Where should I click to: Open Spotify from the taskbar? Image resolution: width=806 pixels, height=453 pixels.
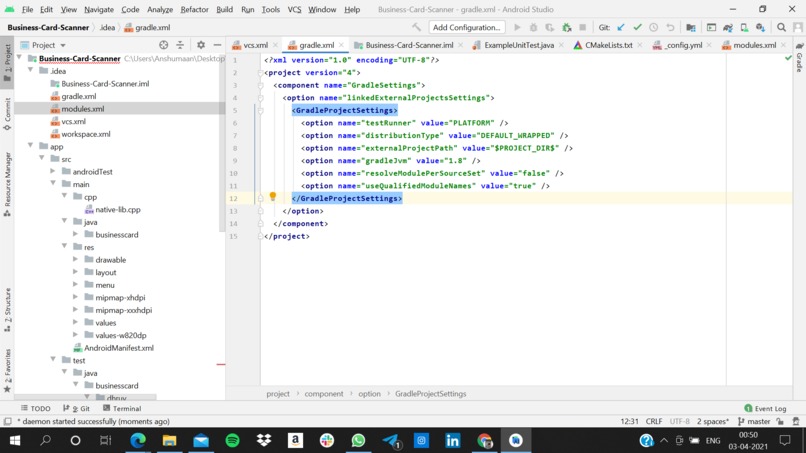pos(232,441)
